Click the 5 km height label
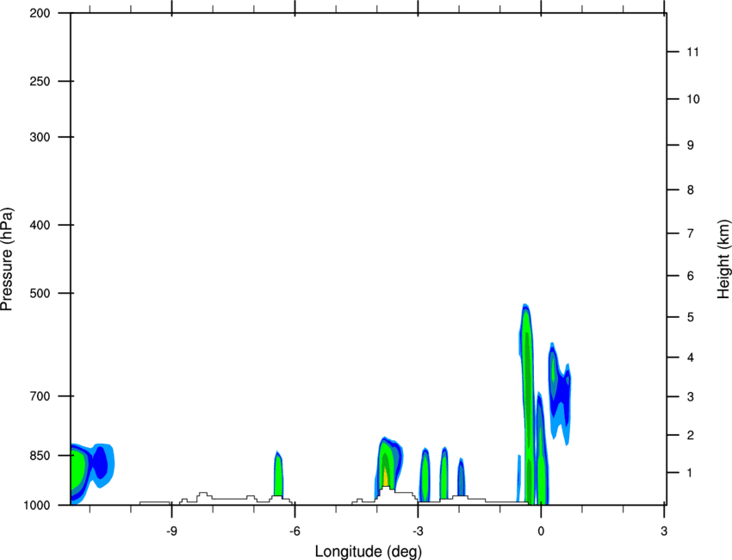The height and width of the screenshot is (560, 732). (x=691, y=317)
